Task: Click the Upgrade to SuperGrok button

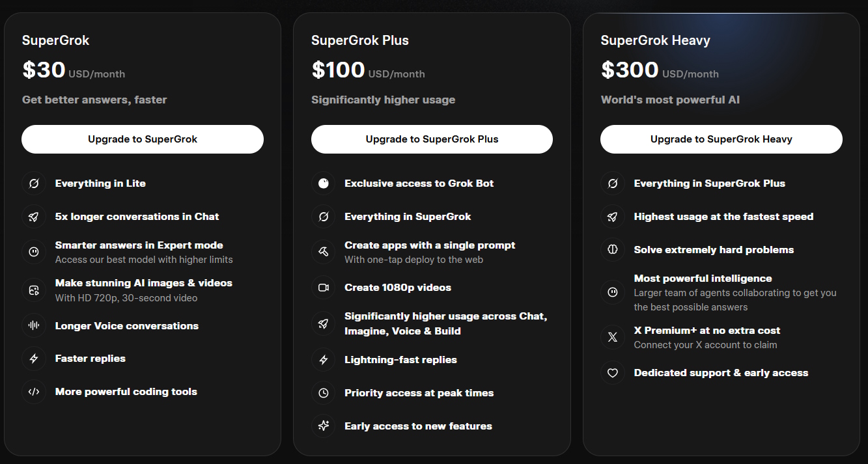Action: click(x=143, y=139)
